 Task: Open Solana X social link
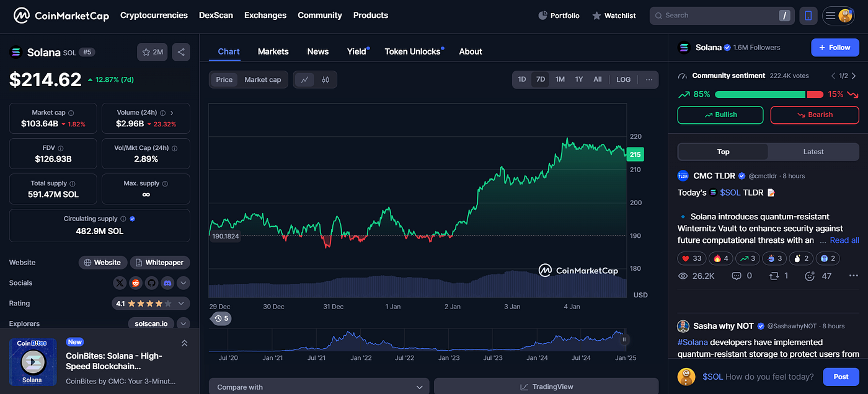point(120,283)
